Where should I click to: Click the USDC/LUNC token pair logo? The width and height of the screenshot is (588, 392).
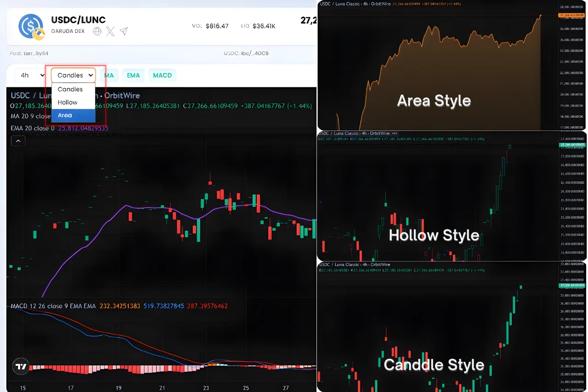pos(31,26)
